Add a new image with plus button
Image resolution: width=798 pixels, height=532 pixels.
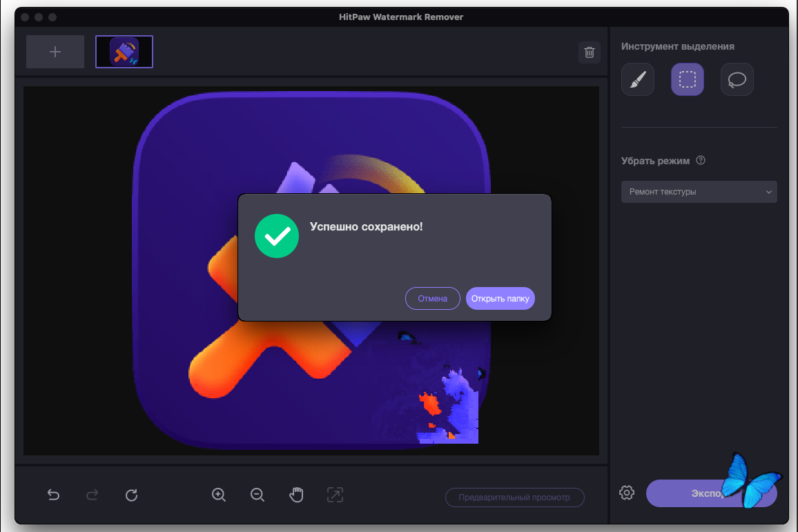[55, 52]
